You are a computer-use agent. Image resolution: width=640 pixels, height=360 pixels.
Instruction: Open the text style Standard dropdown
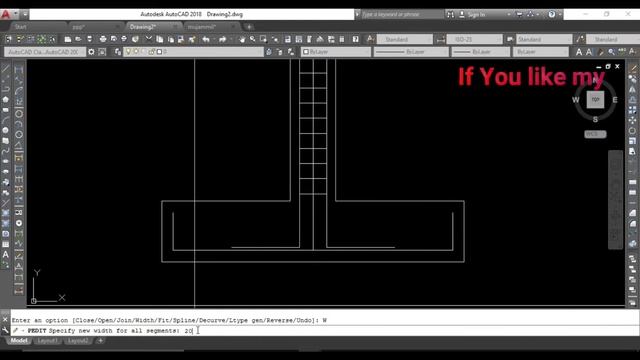pos(404,39)
